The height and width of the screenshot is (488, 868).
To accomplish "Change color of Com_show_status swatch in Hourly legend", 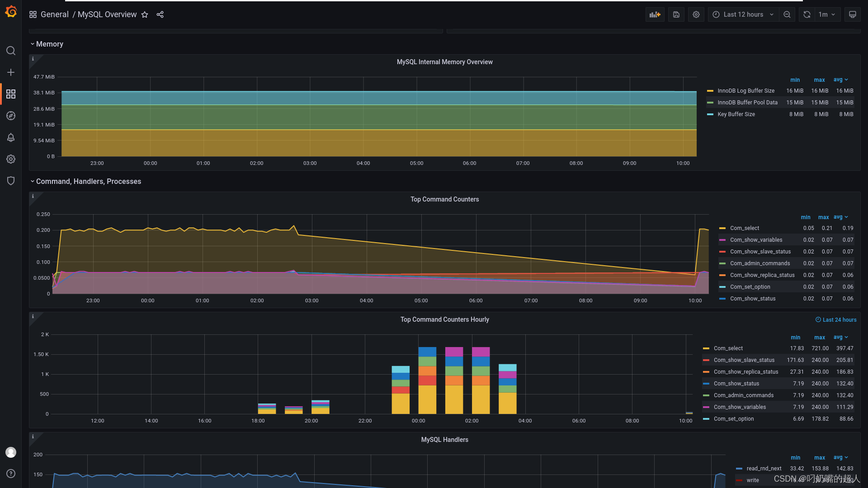I will point(706,384).
